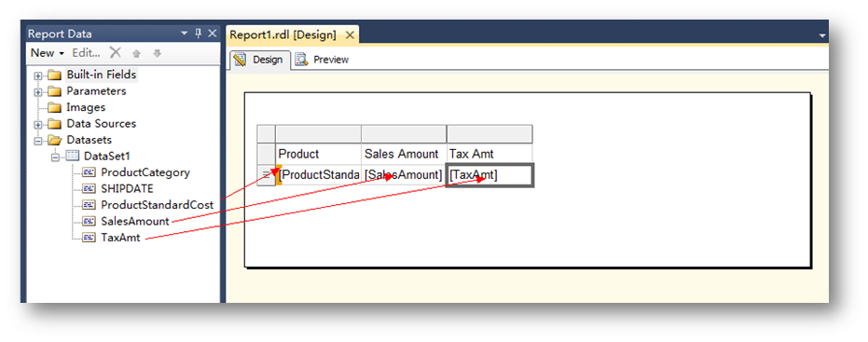The height and width of the screenshot is (342, 868).
Task: Close the Report Data panel
Action: (212, 34)
